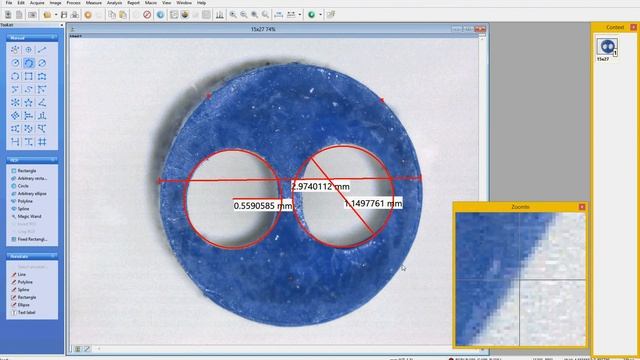Open the File menu

[x=9, y=3]
